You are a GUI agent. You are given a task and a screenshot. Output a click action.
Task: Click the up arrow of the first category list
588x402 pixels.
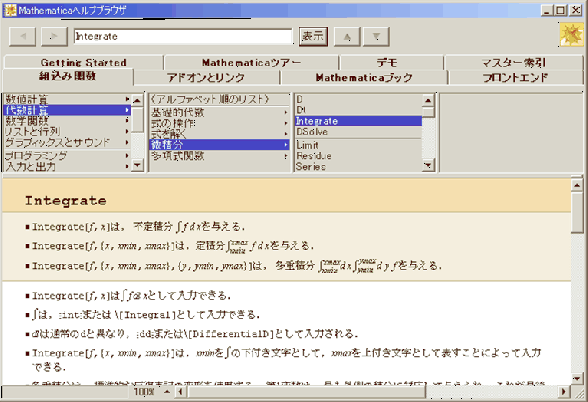point(137,100)
